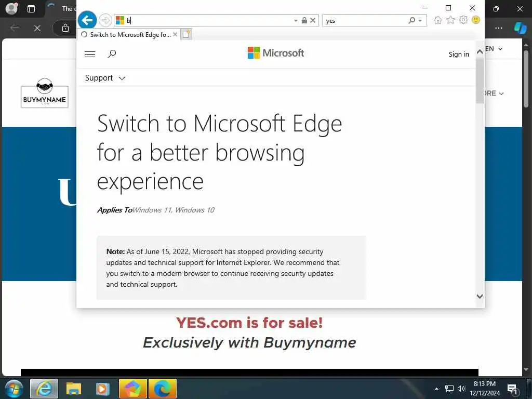The width and height of the screenshot is (532, 399).
Task: Click the Edge back arrow button
Action: [15, 28]
